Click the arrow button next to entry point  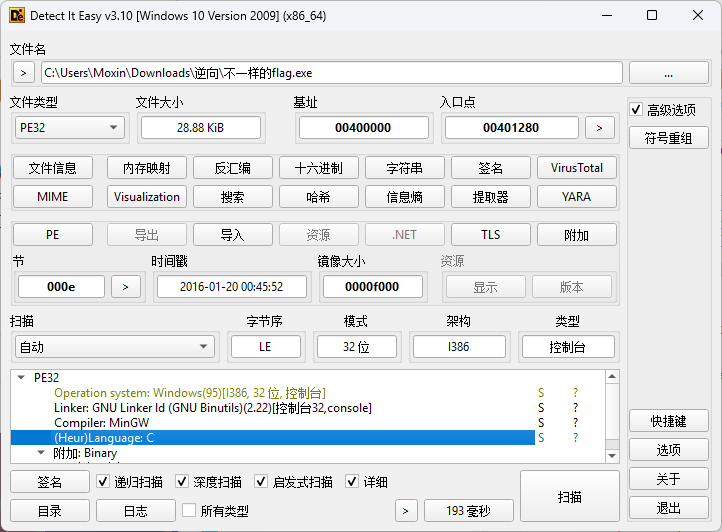click(599, 127)
